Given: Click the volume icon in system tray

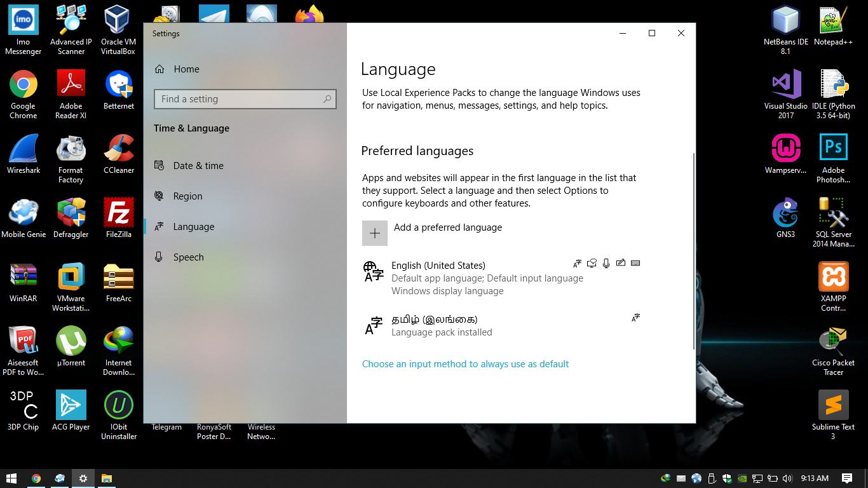Looking at the screenshot, I should pyautogui.click(x=787, y=478).
